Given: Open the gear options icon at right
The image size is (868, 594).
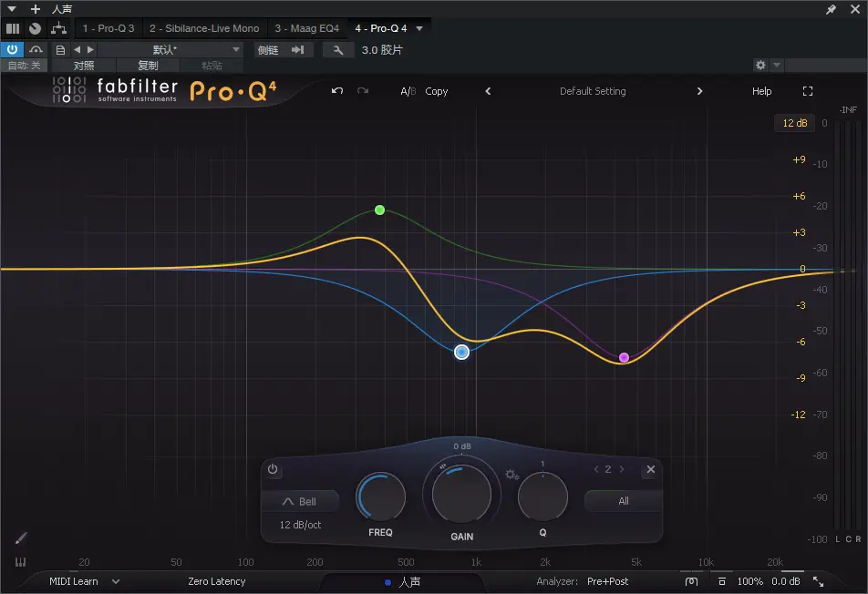Looking at the screenshot, I should coord(760,65).
